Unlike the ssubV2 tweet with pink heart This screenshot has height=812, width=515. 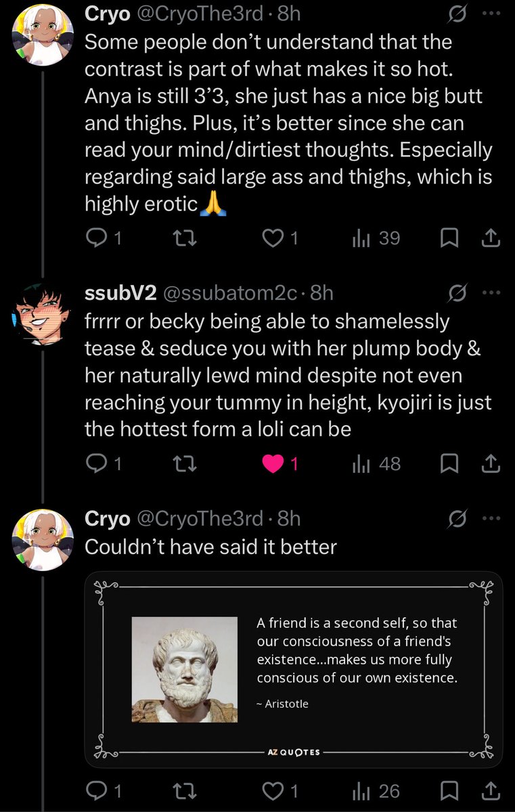[280, 464]
